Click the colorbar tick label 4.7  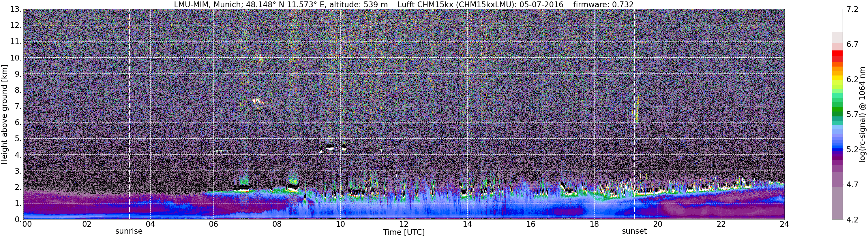[852, 184]
